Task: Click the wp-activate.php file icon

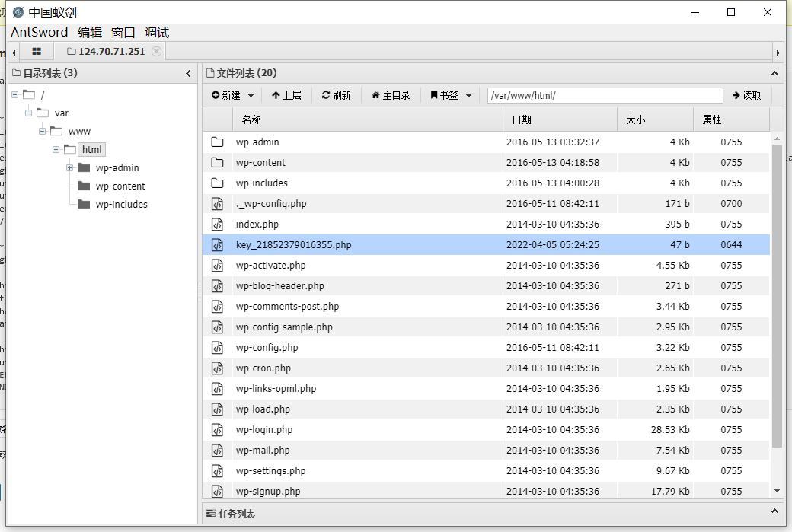Action: pos(217,266)
